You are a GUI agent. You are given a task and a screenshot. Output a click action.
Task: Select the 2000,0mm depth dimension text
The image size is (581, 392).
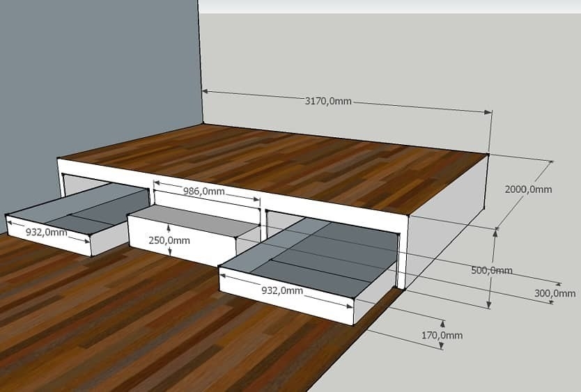pyautogui.click(x=528, y=189)
